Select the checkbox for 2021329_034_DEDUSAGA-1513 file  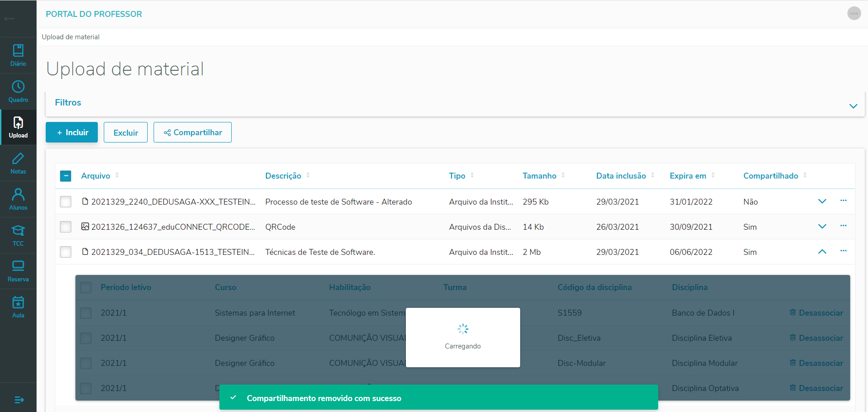click(x=66, y=252)
